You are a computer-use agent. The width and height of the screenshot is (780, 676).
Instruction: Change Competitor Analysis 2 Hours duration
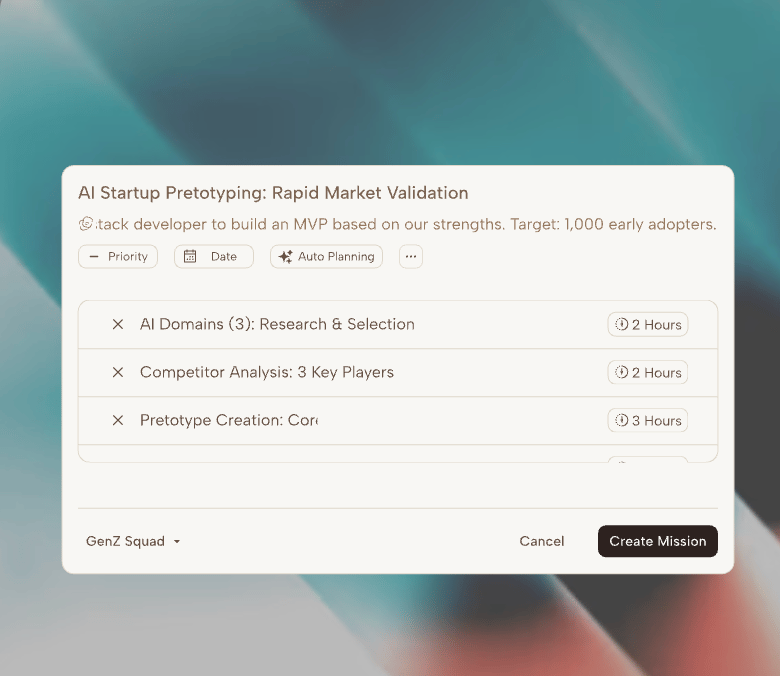coord(648,372)
